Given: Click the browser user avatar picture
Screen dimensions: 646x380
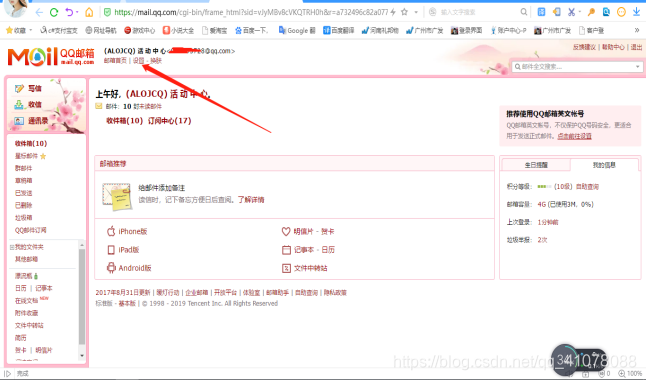Looking at the screenshot, I should (16, 8).
